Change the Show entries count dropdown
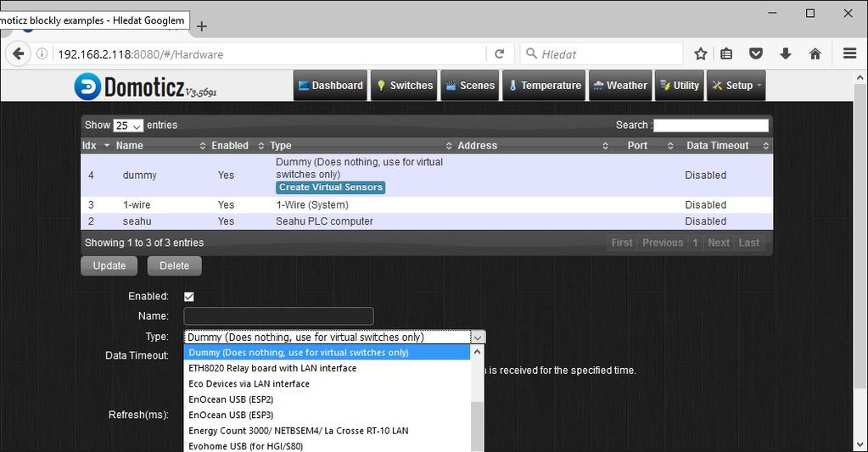The image size is (868, 452). [128, 126]
